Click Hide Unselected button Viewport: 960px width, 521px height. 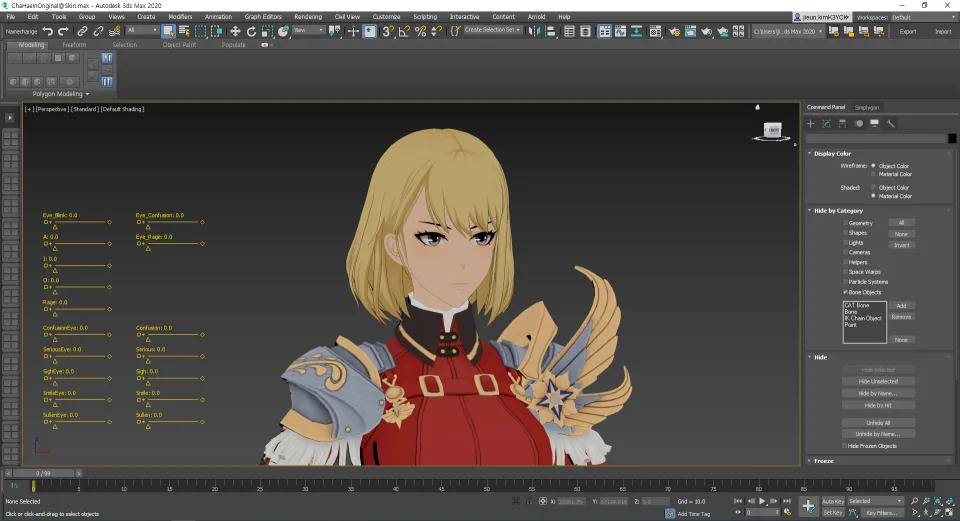click(x=878, y=381)
